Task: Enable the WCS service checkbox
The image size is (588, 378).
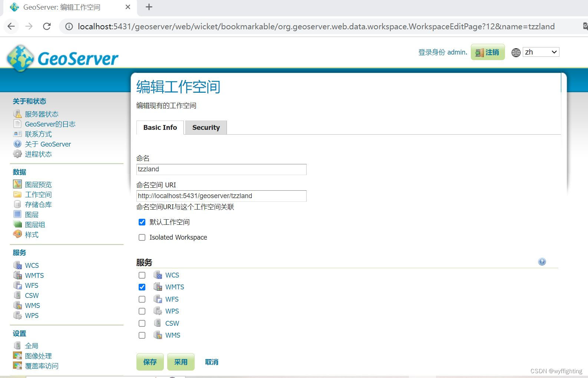Action: pyautogui.click(x=142, y=275)
